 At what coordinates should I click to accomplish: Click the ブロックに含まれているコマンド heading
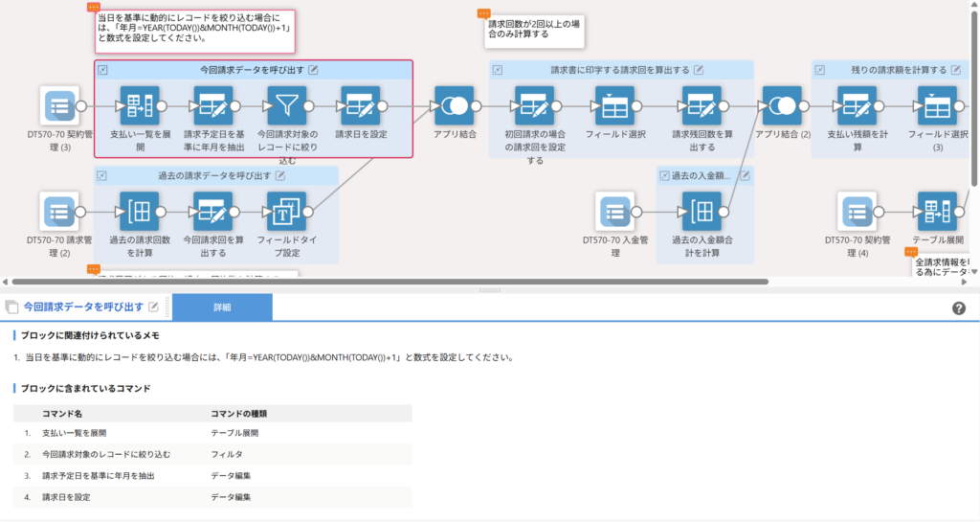tap(85, 388)
